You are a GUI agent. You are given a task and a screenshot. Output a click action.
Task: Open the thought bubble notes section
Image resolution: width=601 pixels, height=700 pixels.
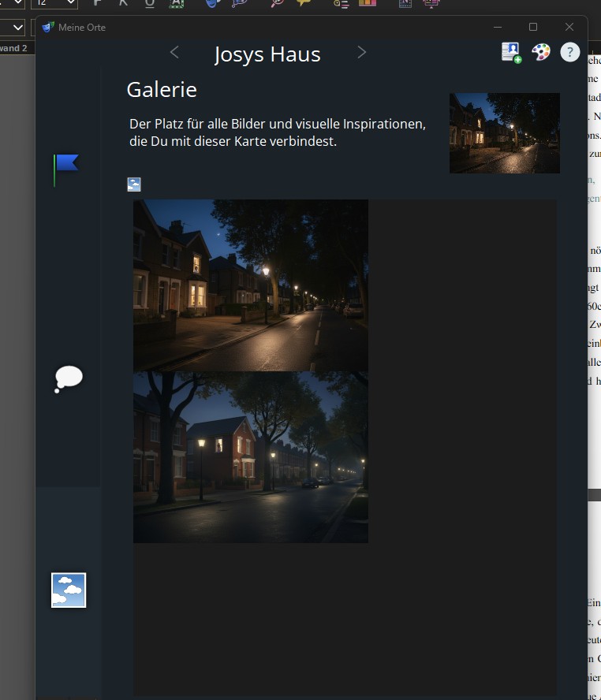[x=68, y=378]
